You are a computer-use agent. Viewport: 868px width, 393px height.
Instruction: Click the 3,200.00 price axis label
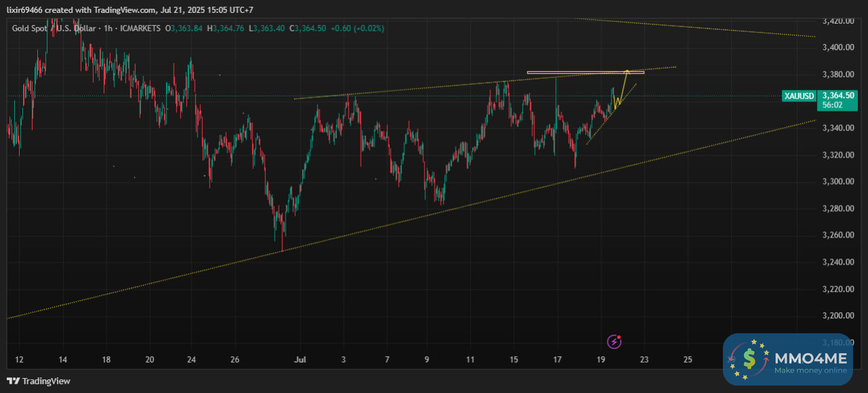pos(838,316)
